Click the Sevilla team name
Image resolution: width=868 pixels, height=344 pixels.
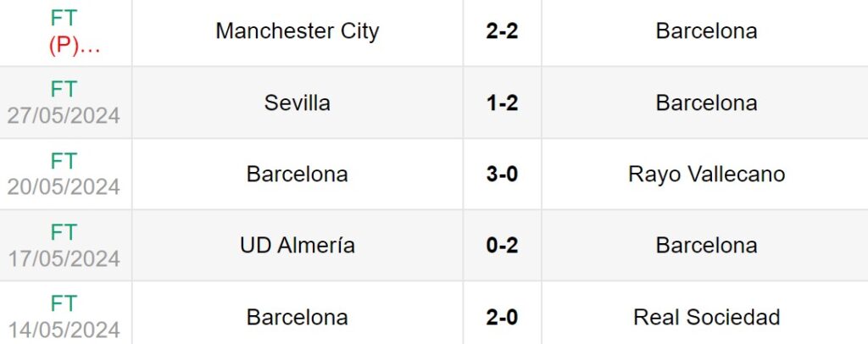[x=298, y=103]
